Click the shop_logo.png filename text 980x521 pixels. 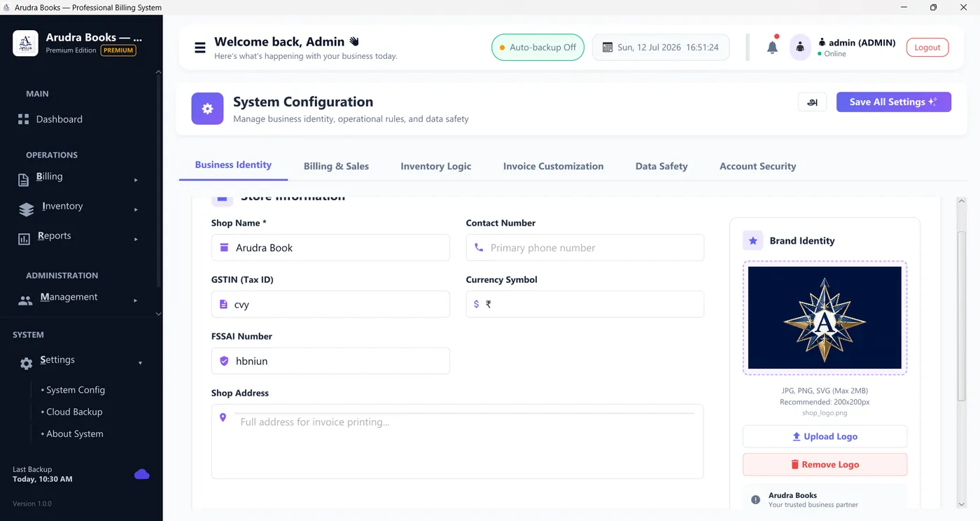825,413
